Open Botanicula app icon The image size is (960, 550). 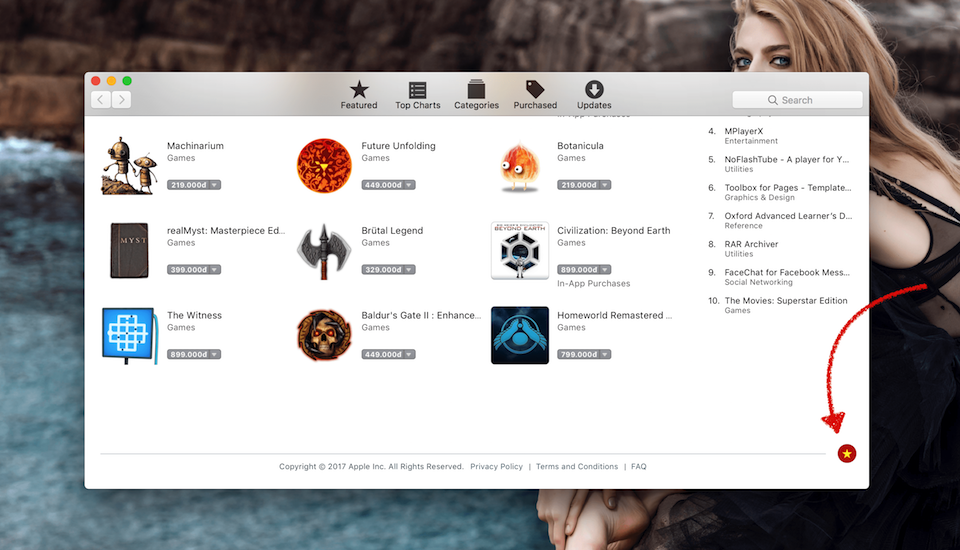(x=520, y=167)
